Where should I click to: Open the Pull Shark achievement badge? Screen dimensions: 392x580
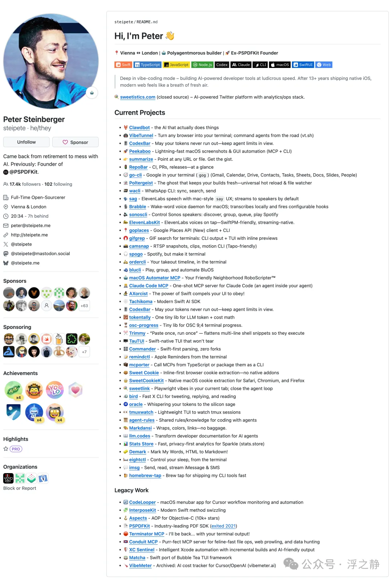(34, 412)
